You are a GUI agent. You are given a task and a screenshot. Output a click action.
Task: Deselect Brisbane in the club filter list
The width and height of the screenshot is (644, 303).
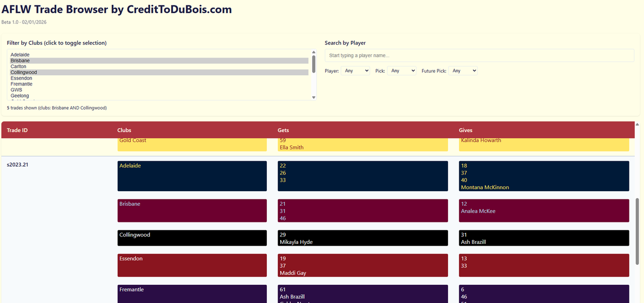tap(159, 61)
